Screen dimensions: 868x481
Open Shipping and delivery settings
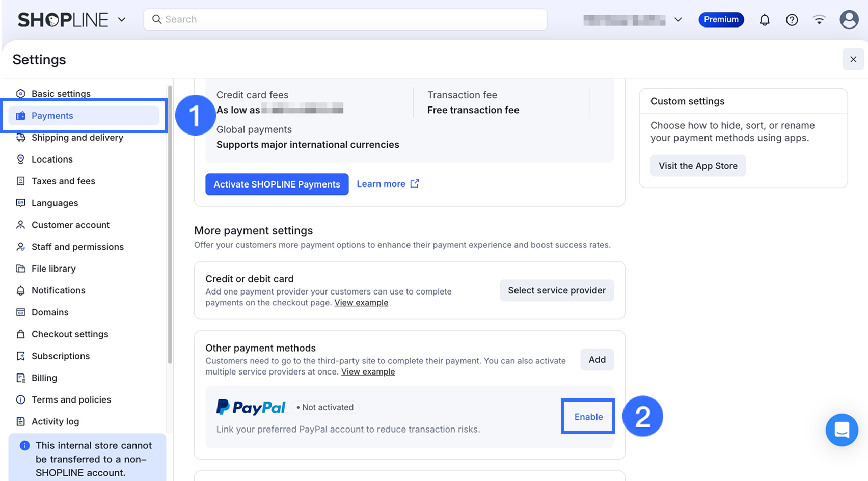pos(77,138)
